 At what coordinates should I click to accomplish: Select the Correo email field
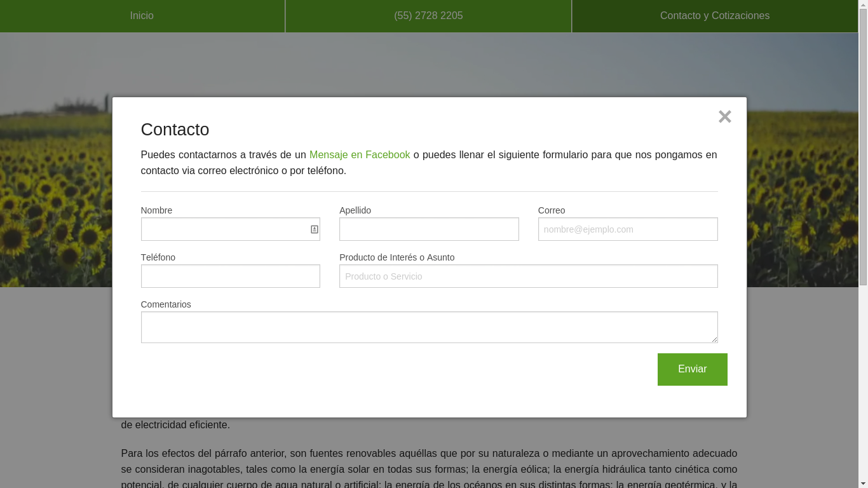(627, 229)
